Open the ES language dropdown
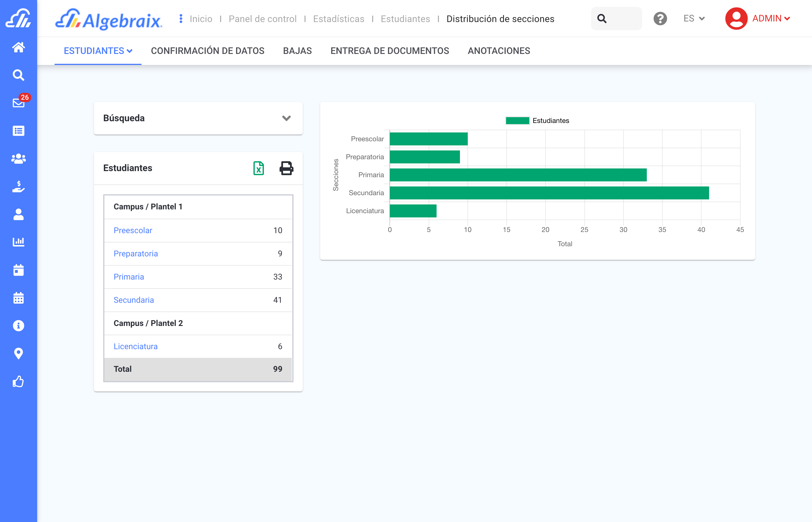 pyautogui.click(x=694, y=19)
